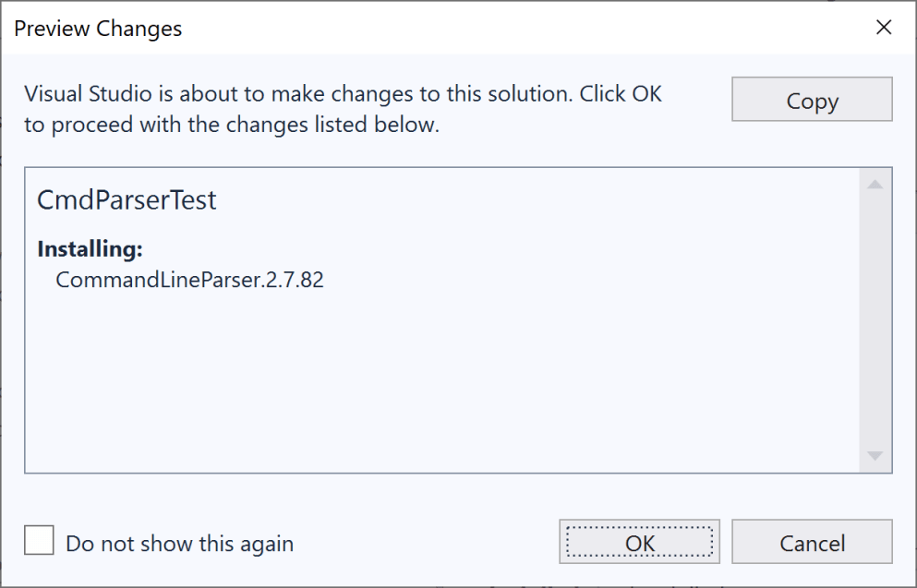Copy the list of pending changes
Image resolution: width=917 pixels, height=588 pixels.
[x=811, y=99]
